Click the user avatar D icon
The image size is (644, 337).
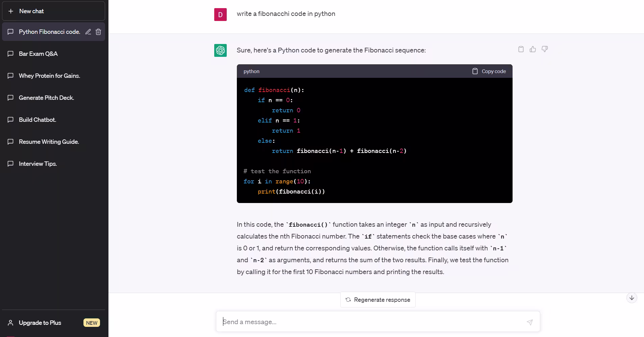click(x=220, y=15)
